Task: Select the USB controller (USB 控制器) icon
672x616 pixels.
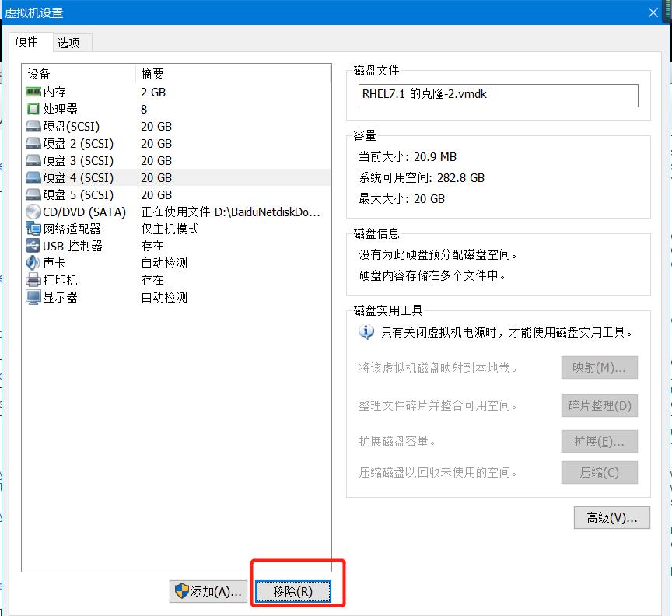Action: click(x=33, y=246)
